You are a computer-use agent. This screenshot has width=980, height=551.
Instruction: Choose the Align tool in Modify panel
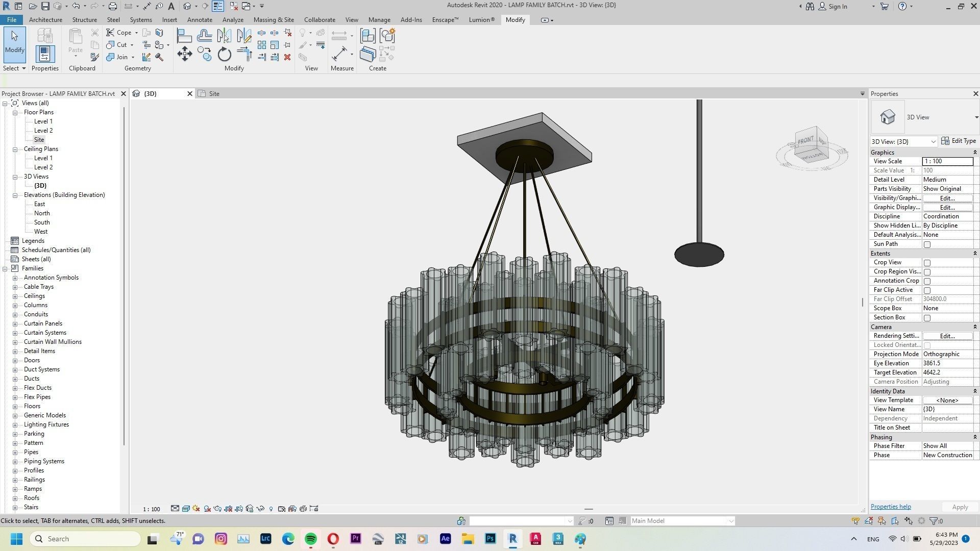click(184, 36)
